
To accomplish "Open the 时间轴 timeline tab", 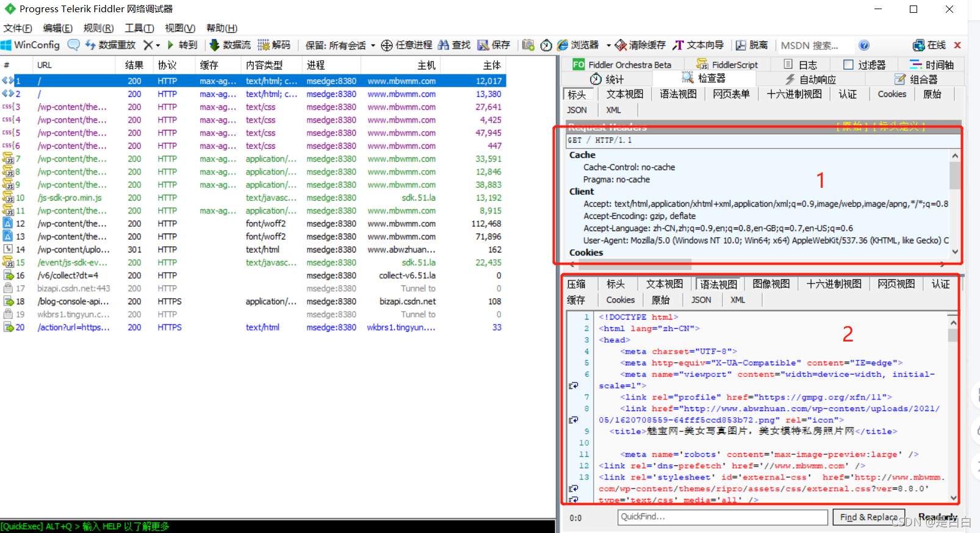I will coord(932,65).
